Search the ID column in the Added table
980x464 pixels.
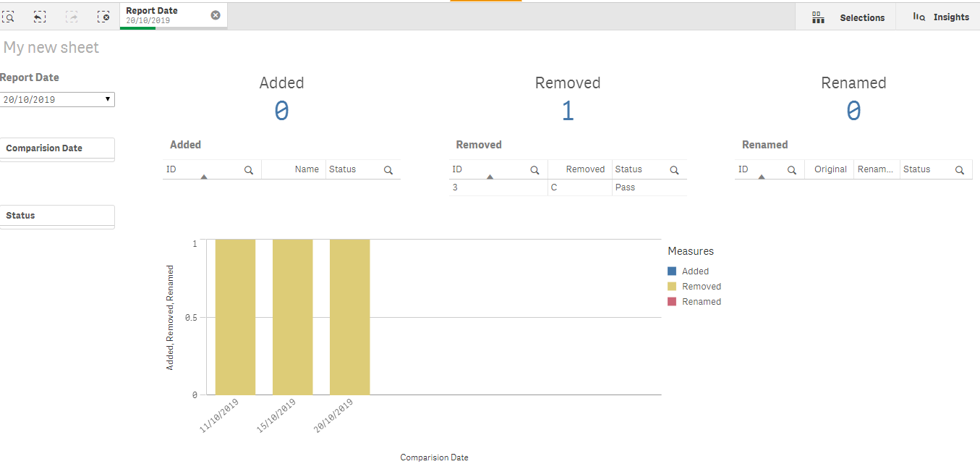[249, 170]
